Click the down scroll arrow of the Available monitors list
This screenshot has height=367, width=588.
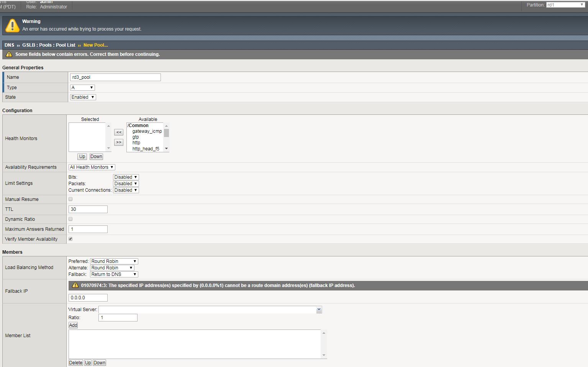point(166,148)
